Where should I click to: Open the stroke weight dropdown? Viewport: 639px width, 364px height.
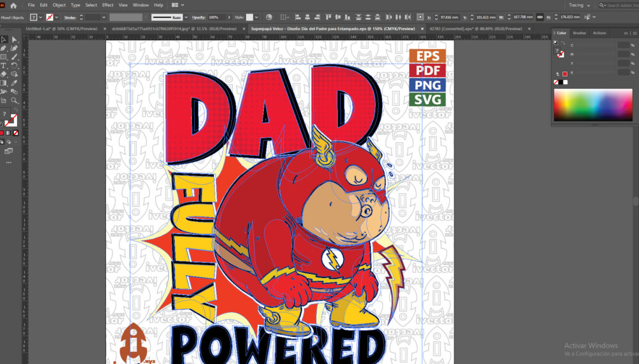point(104,17)
